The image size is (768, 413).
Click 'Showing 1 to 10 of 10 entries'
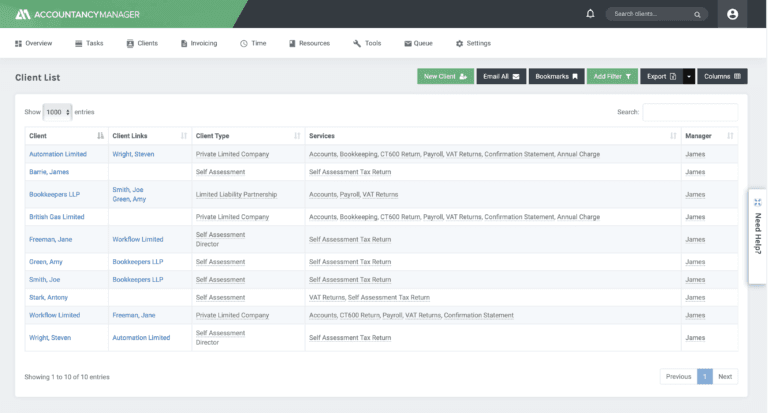(67, 377)
